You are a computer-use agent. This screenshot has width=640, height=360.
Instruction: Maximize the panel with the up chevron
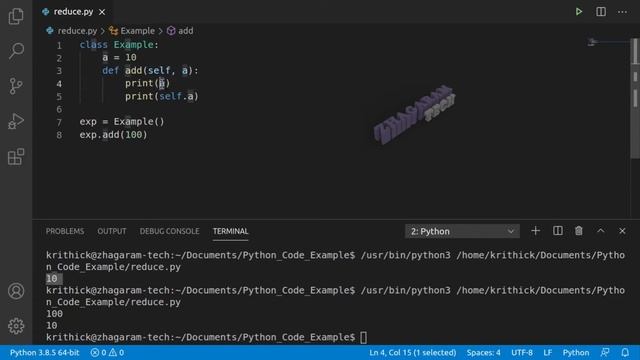click(601, 231)
